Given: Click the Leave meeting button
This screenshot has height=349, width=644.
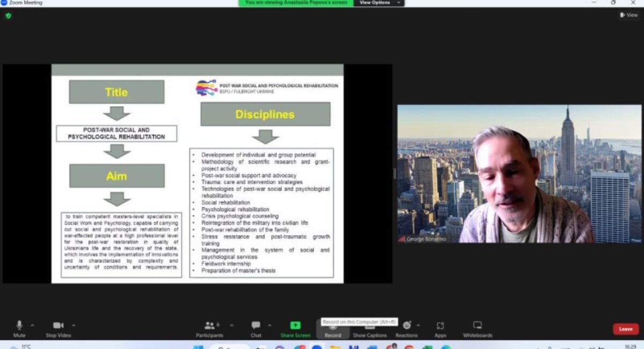Looking at the screenshot, I should [x=626, y=329].
